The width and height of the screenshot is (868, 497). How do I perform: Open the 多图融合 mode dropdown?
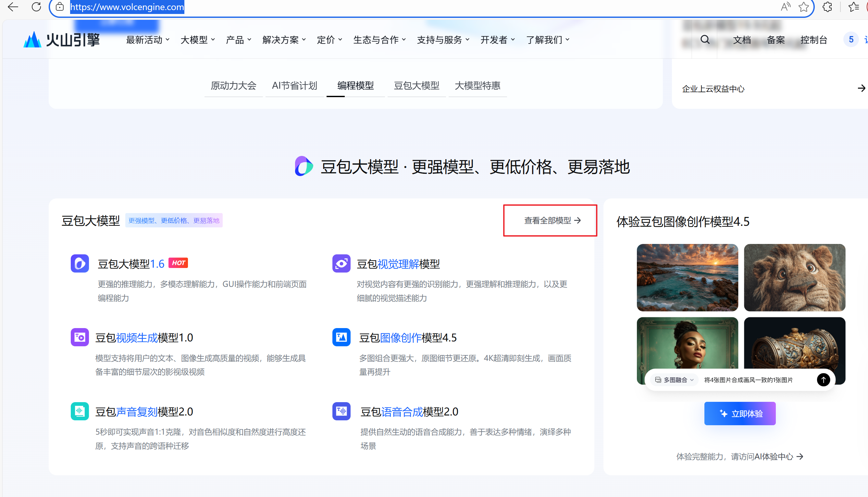[675, 380]
